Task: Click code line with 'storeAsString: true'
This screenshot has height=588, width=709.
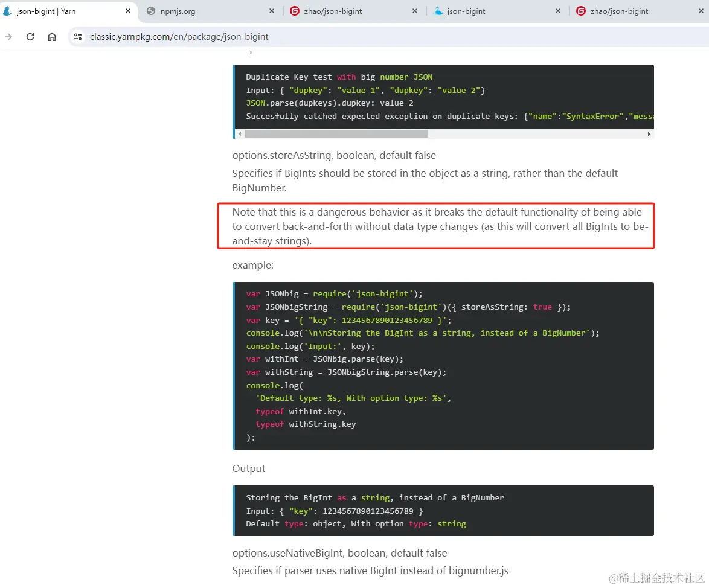Action: click(x=408, y=307)
